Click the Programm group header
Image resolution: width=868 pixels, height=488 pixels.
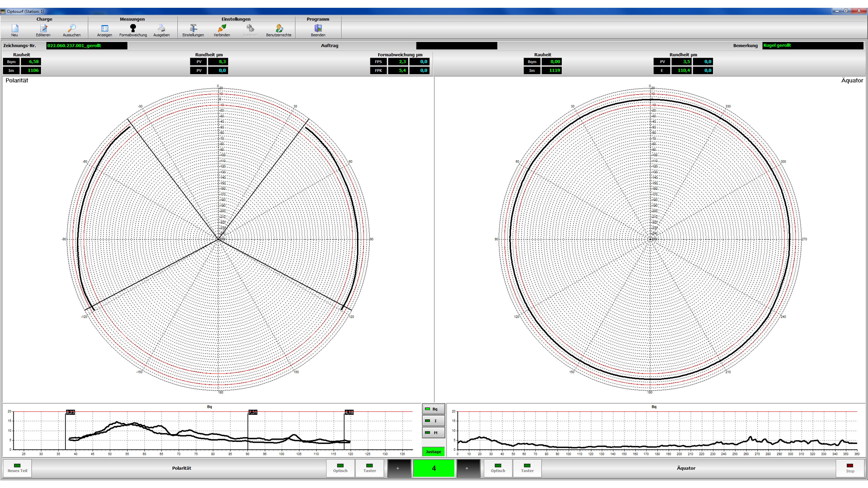tap(318, 19)
